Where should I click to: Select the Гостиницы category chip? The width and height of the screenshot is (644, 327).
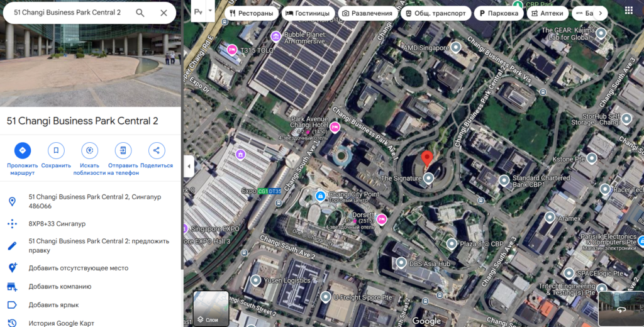307,13
